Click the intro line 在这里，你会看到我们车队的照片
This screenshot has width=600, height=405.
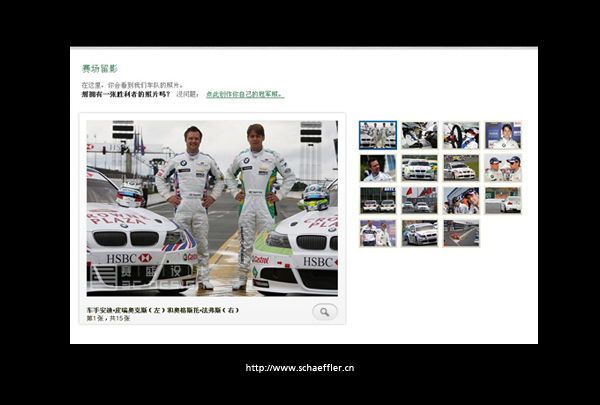pos(133,85)
